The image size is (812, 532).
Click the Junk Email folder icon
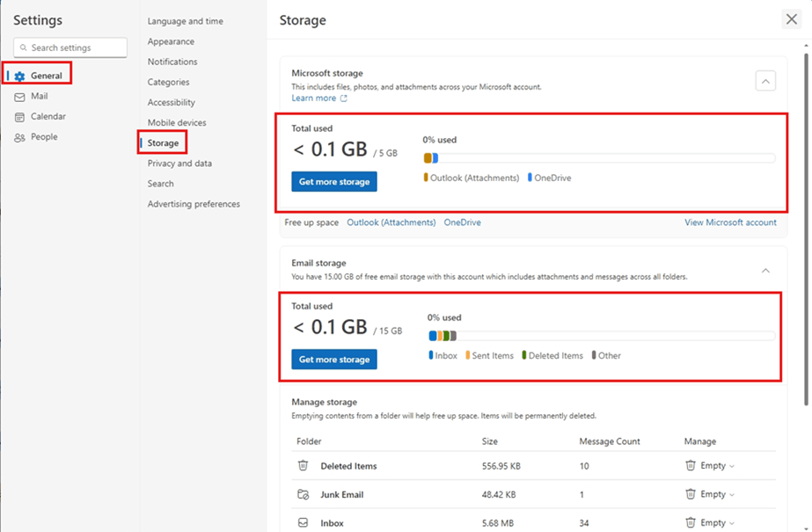tap(303, 494)
